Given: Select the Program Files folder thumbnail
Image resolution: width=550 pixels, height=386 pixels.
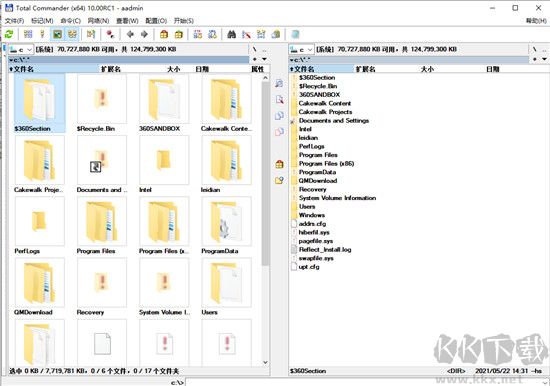Looking at the screenshot, I should [102, 225].
